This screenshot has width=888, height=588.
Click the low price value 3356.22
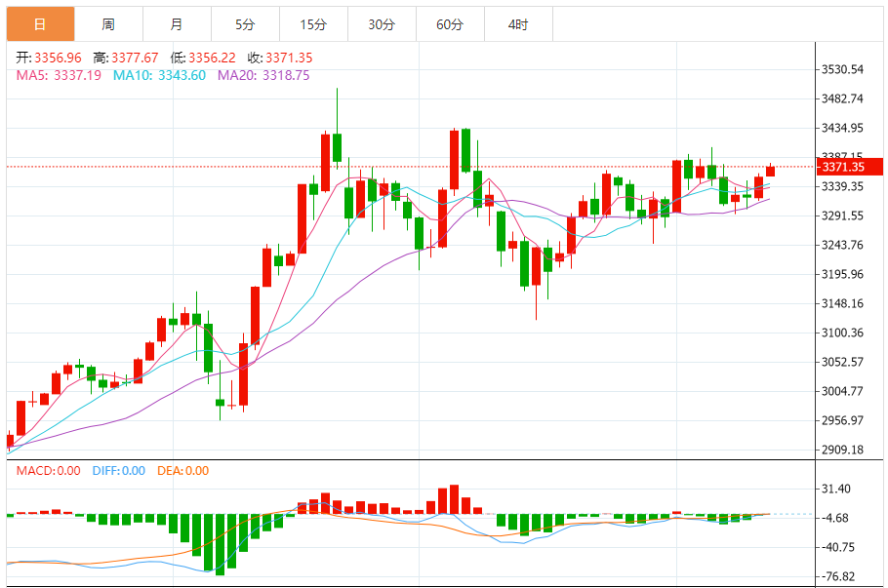click(x=212, y=58)
